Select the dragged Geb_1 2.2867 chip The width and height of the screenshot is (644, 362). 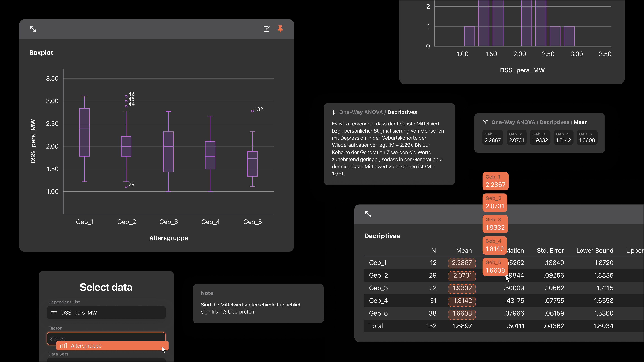pos(495,181)
